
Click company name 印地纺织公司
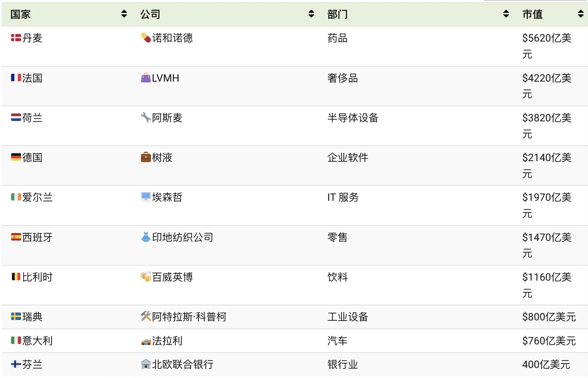point(183,237)
